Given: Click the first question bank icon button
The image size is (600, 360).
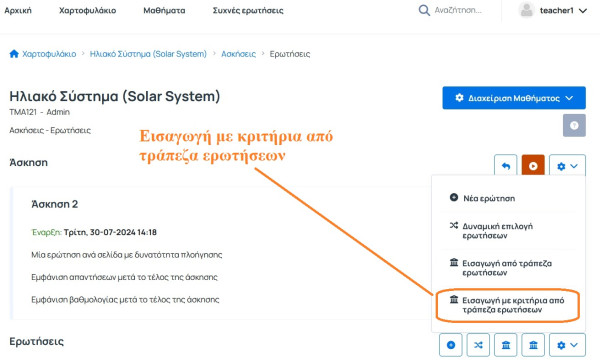Looking at the screenshot, I should coord(505,345).
